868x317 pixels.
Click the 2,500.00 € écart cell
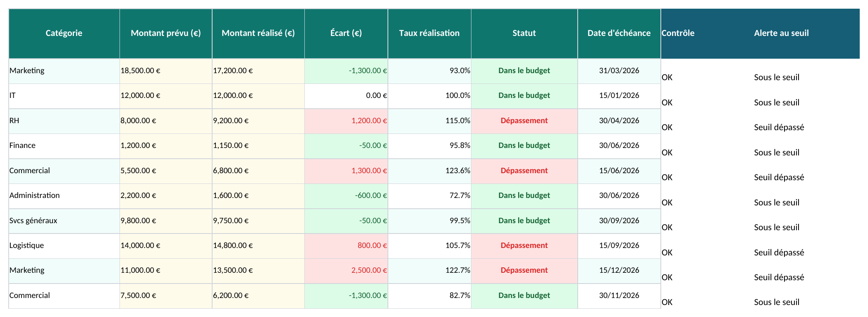click(346, 271)
